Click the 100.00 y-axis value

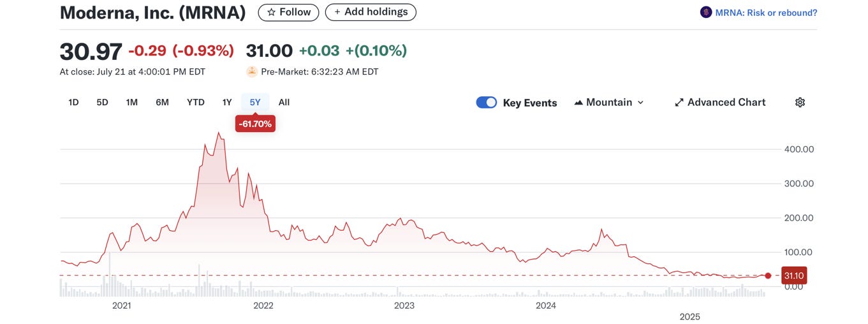[x=798, y=252]
